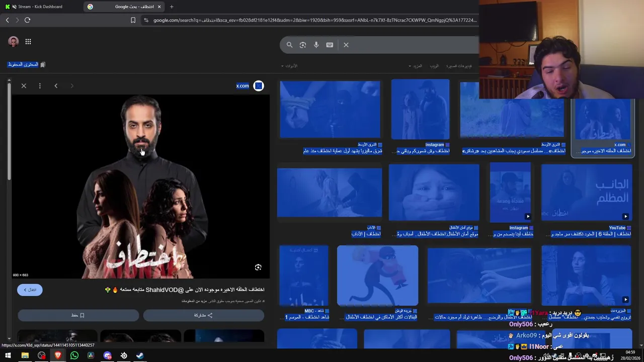Open the on-screen keyboard input tool

click(330, 45)
